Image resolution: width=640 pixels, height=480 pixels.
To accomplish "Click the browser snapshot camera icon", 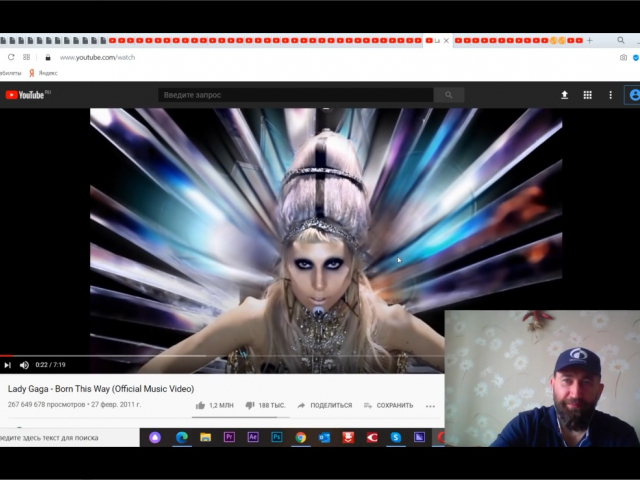I will tap(623, 58).
